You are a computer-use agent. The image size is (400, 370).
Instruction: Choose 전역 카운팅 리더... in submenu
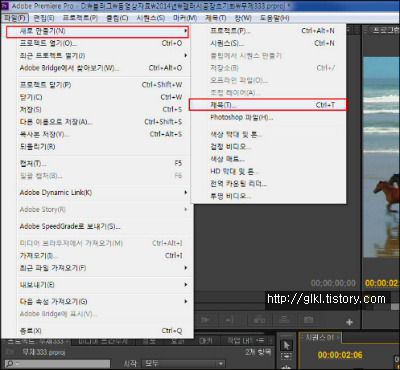point(269,184)
